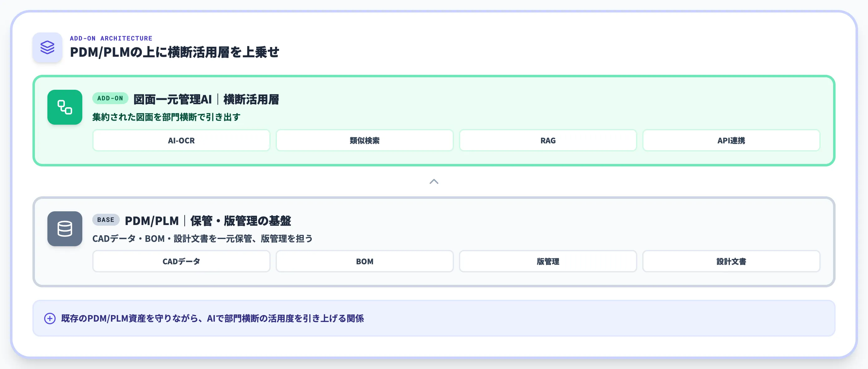This screenshot has height=369, width=868.
Task: Open the 設計文書 item
Action: point(731,261)
